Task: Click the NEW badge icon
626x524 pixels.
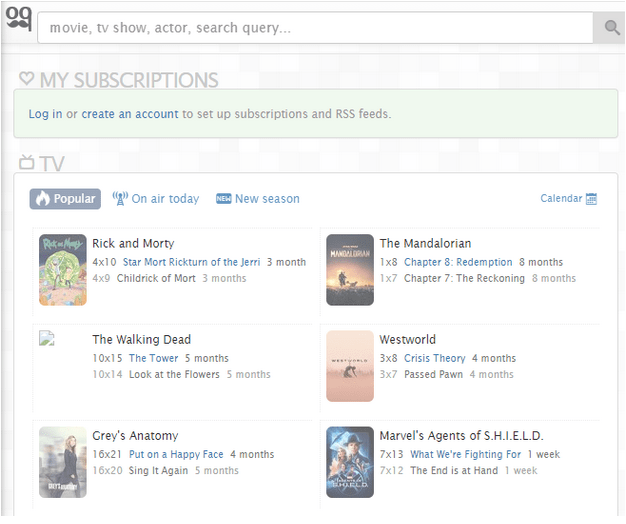Action: click(224, 198)
